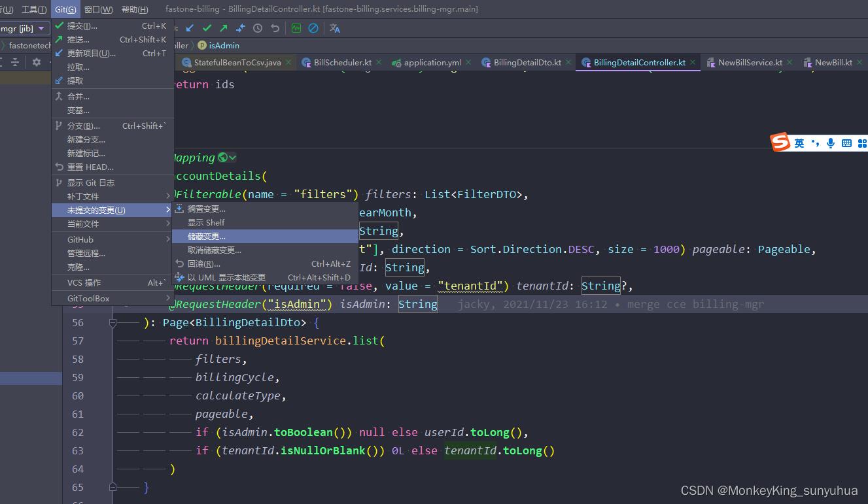Expand the GitToolBox submenu
Viewport: 868px width, 504px height.
[x=113, y=298]
